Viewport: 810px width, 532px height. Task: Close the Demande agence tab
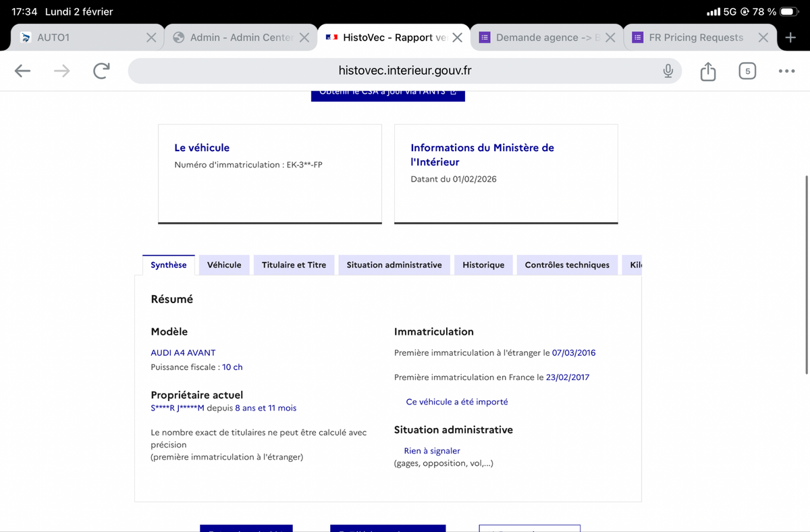coord(610,38)
